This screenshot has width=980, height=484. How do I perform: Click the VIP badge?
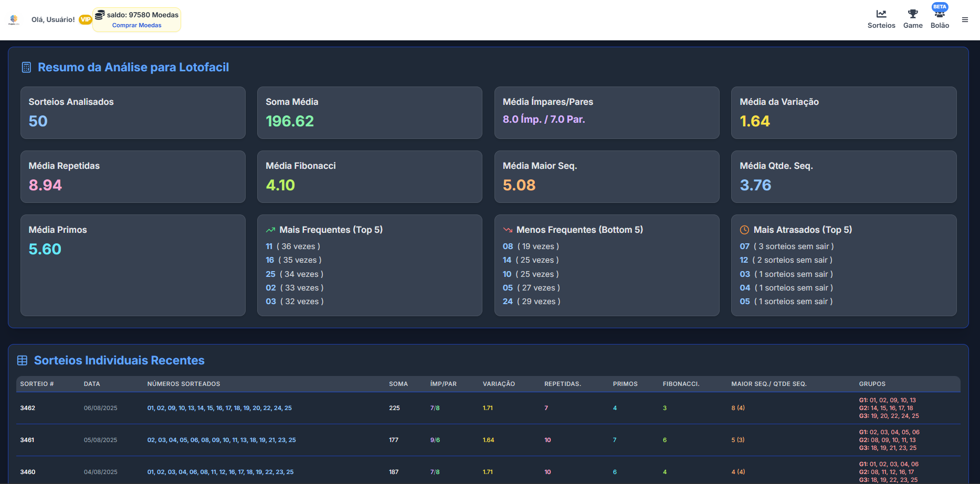click(x=85, y=19)
